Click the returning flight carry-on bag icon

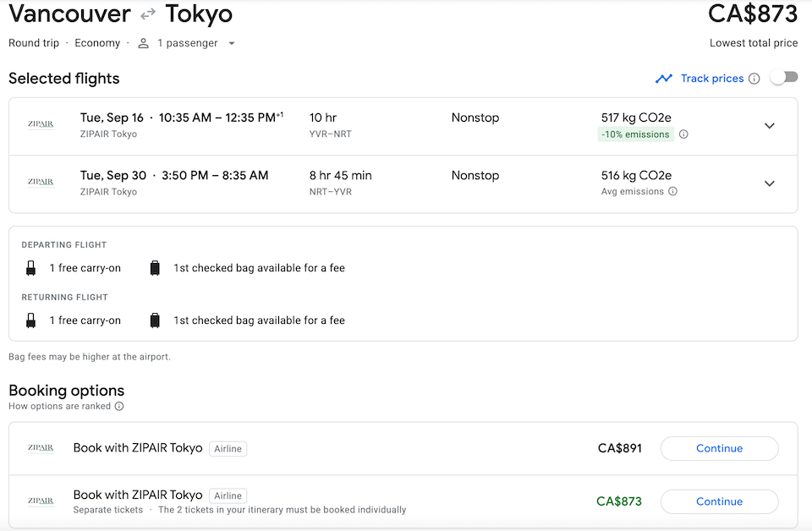pyautogui.click(x=31, y=320)
